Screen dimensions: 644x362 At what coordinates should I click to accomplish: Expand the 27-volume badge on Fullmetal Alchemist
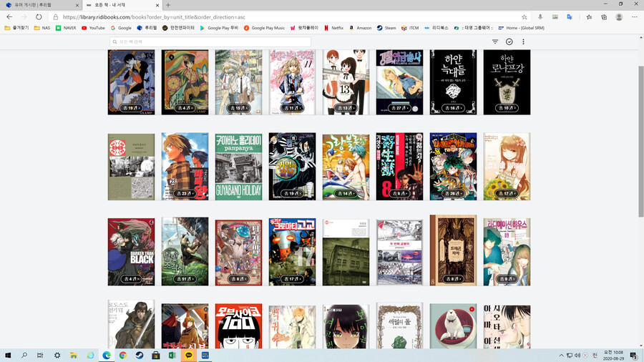399,108
